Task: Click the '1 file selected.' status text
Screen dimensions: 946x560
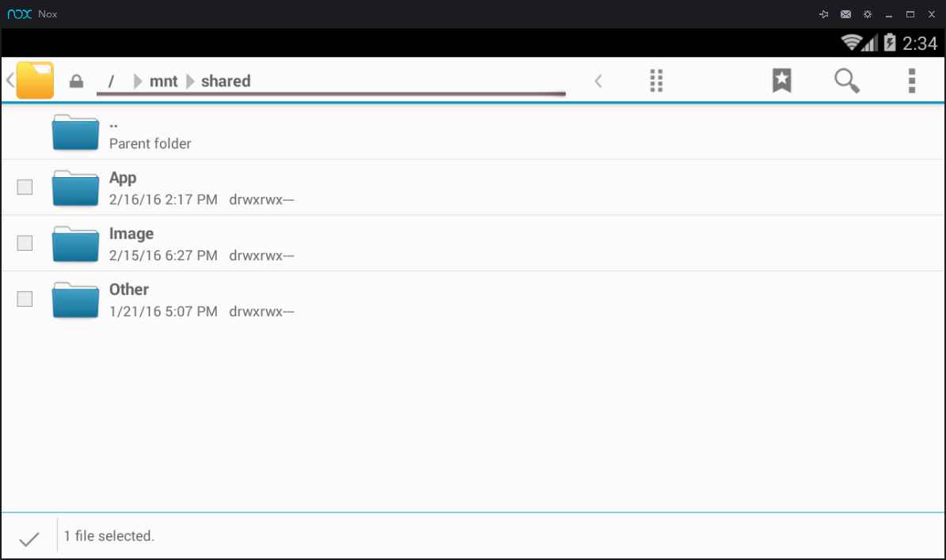Action: (x=109, y=536)
